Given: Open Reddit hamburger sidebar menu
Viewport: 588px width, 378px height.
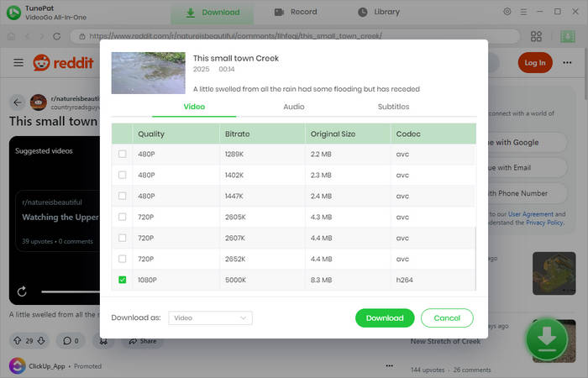Looking at the screenshot, I should pos(18,62).
